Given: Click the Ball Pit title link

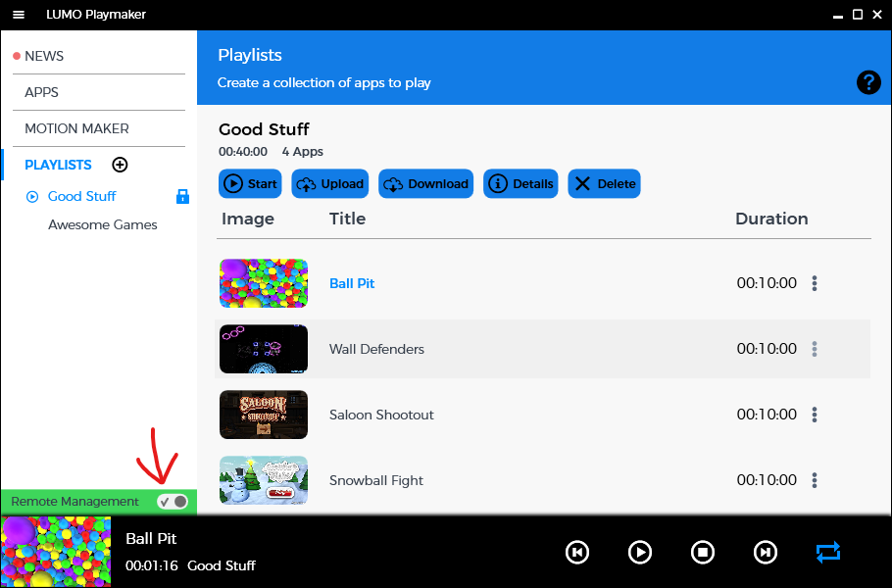Looking at the screenshot, I should (352, 283).
